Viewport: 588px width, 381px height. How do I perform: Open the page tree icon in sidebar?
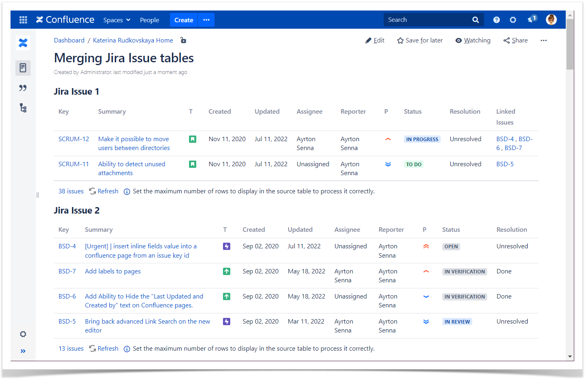tap(23, 108)
